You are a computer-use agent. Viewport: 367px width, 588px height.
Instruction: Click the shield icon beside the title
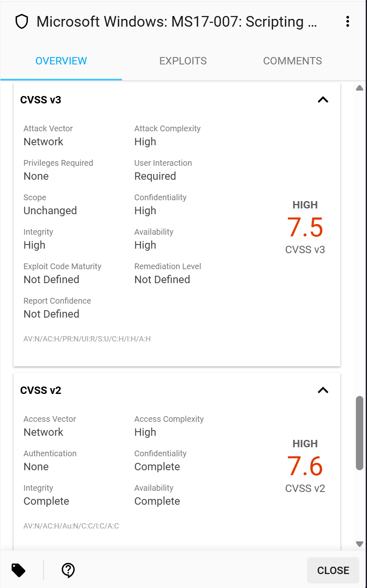pos(21,22)
